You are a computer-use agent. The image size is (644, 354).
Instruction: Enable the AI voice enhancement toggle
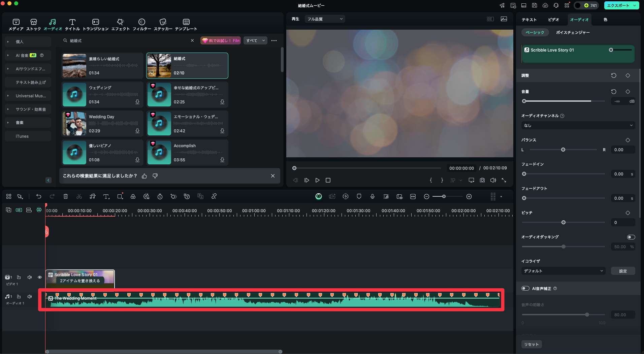[525, 288]
